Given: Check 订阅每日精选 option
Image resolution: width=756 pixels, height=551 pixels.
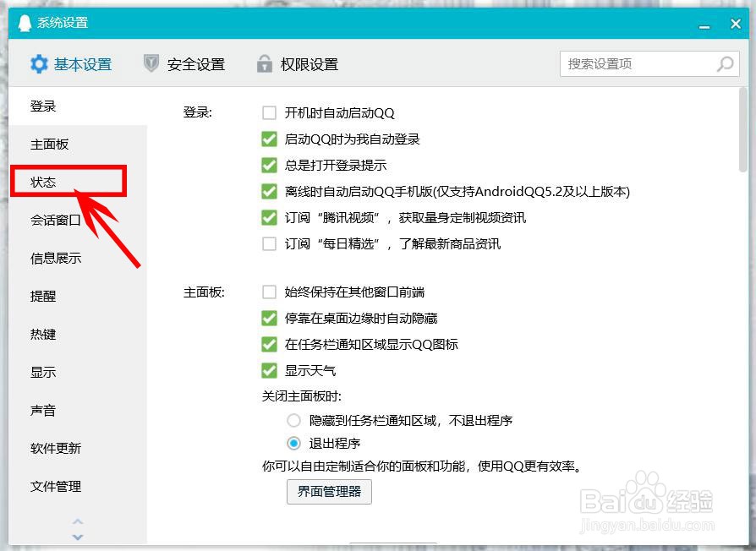Looking at the screenshot, I should click(x=269, y=243).
